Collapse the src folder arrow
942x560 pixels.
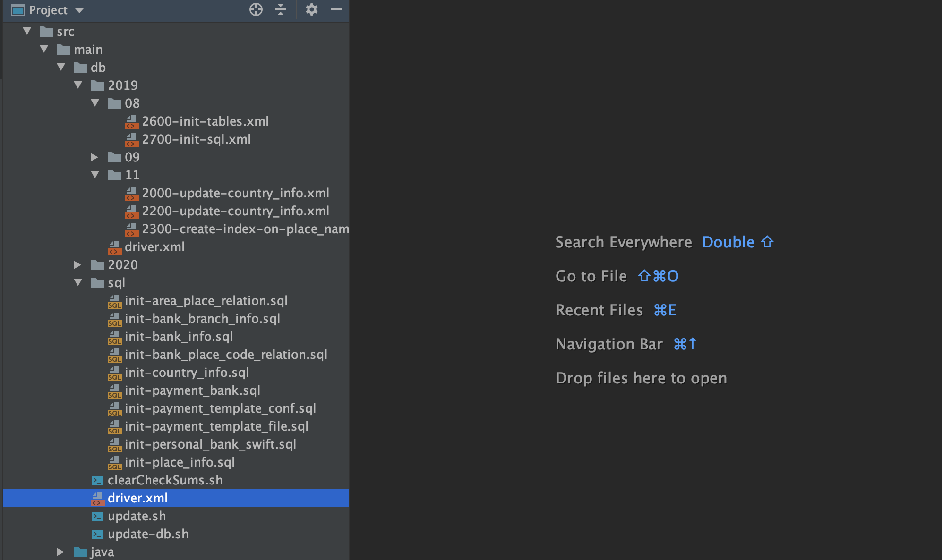point(27,31)
